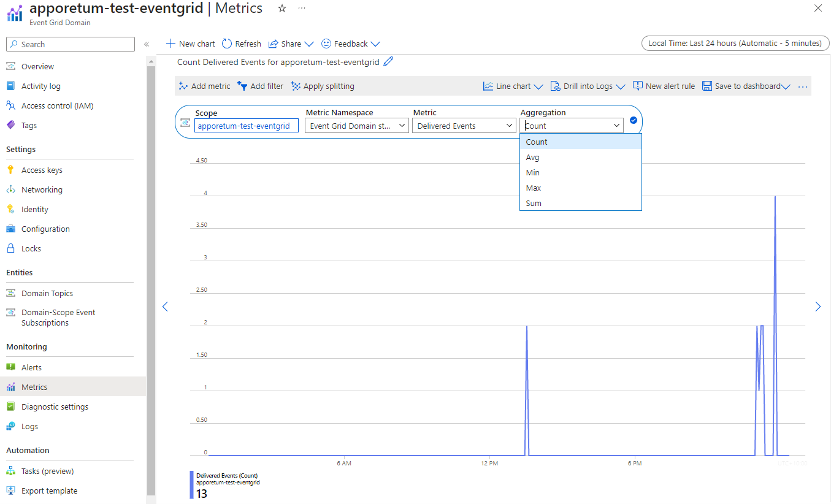Click the sidebar Search field

point(71,44)
